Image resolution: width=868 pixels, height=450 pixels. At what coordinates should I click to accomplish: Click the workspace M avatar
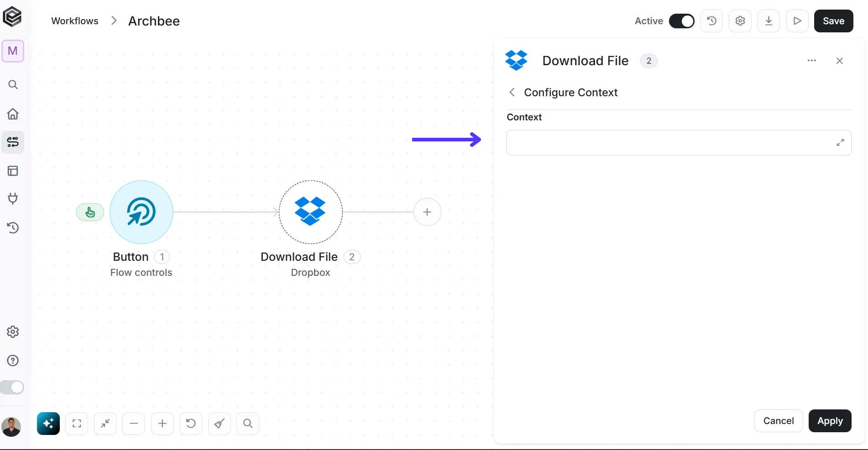point(13,51)
